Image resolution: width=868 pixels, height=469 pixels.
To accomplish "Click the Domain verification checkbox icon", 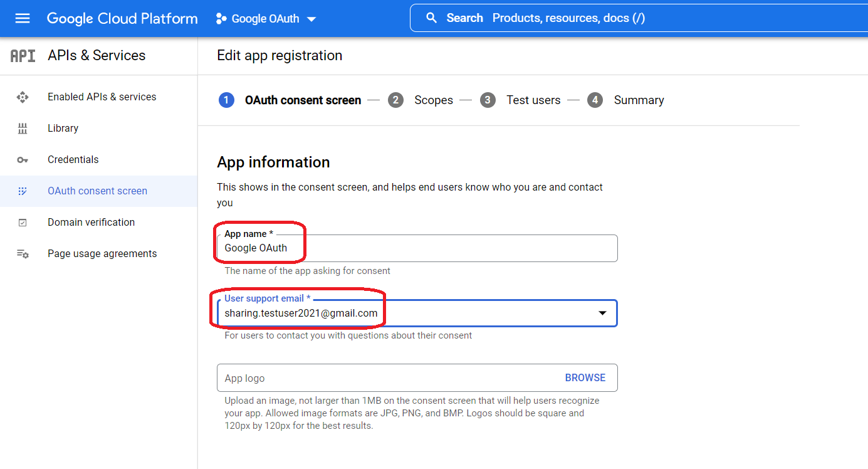I will [23, 223].
